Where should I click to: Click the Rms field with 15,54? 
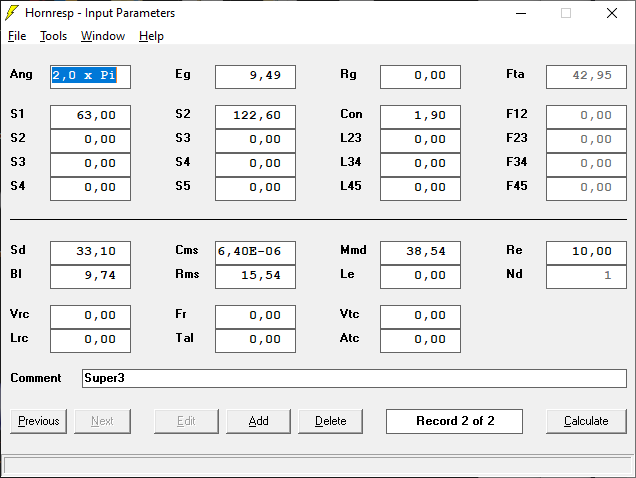tap(256, 277)
